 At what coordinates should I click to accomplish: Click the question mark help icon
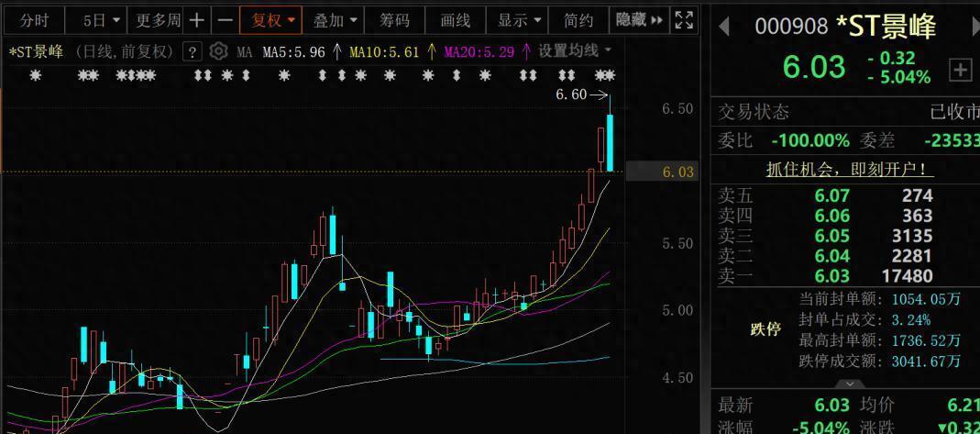[x=193, y=51]
